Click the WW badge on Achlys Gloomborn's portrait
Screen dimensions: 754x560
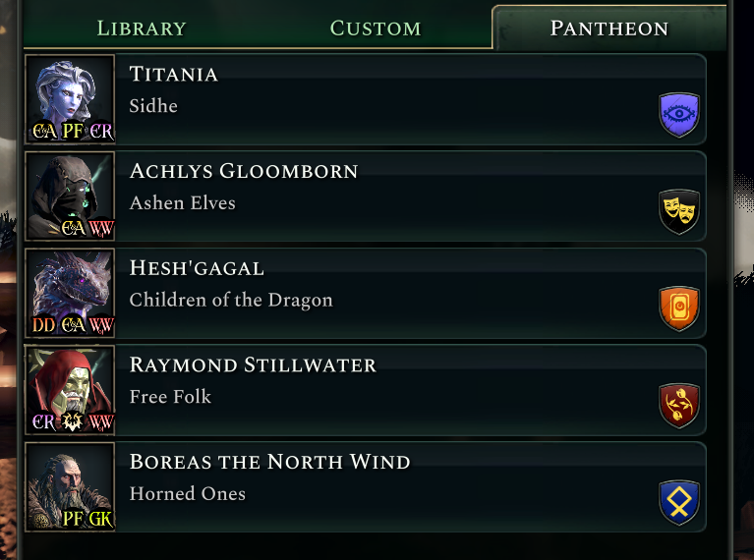101,228
